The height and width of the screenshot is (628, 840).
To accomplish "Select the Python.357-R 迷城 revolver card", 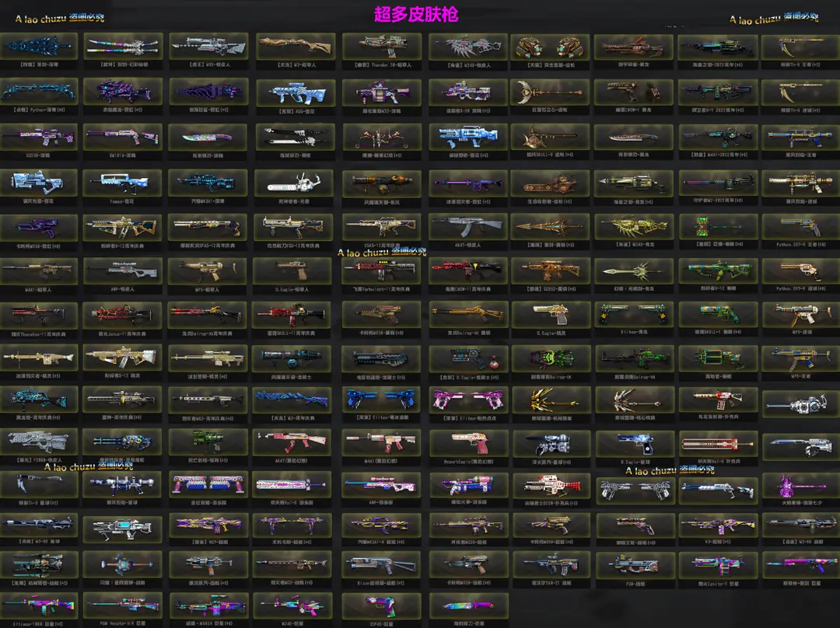I will (x=801, y=271).
